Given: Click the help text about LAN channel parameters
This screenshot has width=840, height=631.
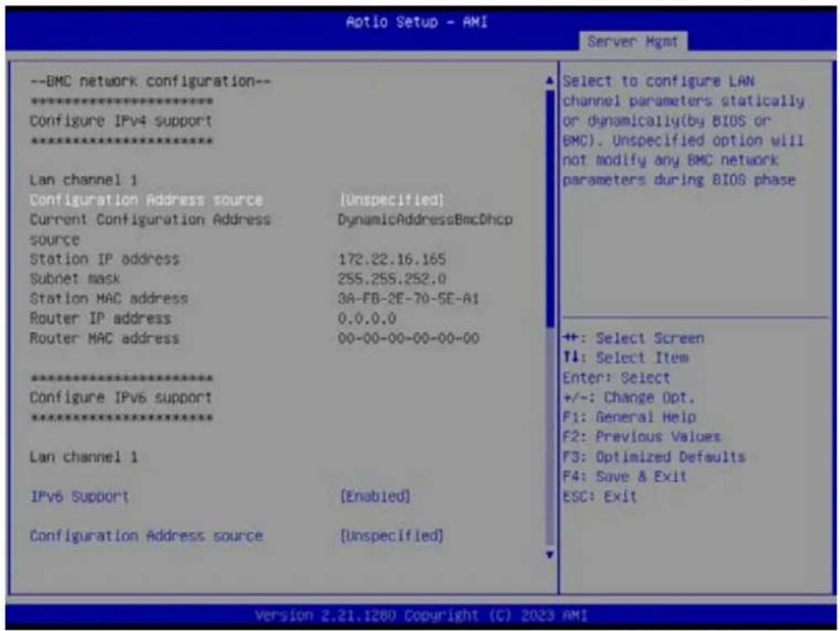Looking at the screenshot, I should (x=684, y=130).
